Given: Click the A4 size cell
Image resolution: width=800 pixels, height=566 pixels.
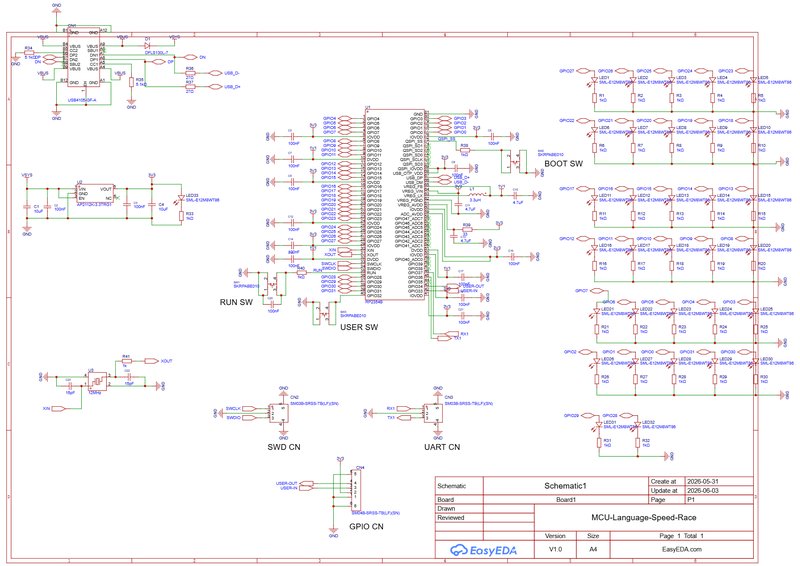Looking at the screenshot, I should click(593, 550).
